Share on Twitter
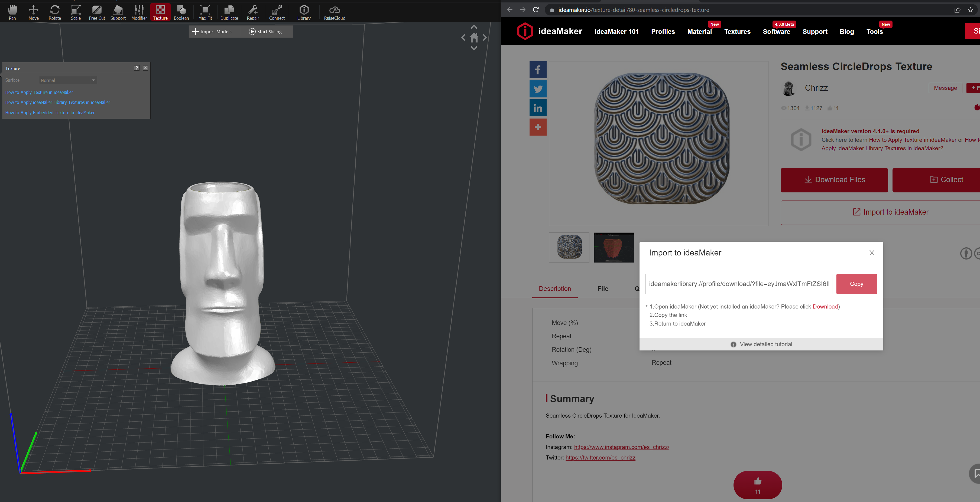Image resolution: width=980 pixels, height=502 pixels. (538, 88)
